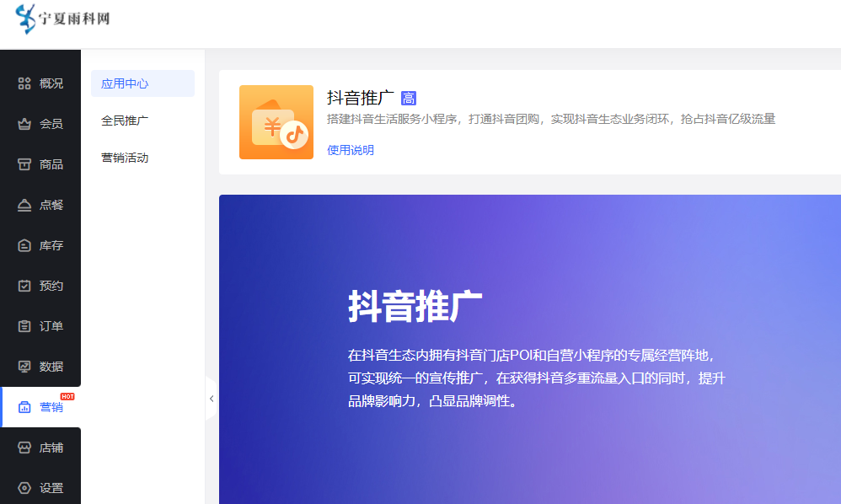Image resolution: width=841 pixels, height=504 pixels.
Task: Click the large 抖音推广 banner heading
Action: coord(415,306)
